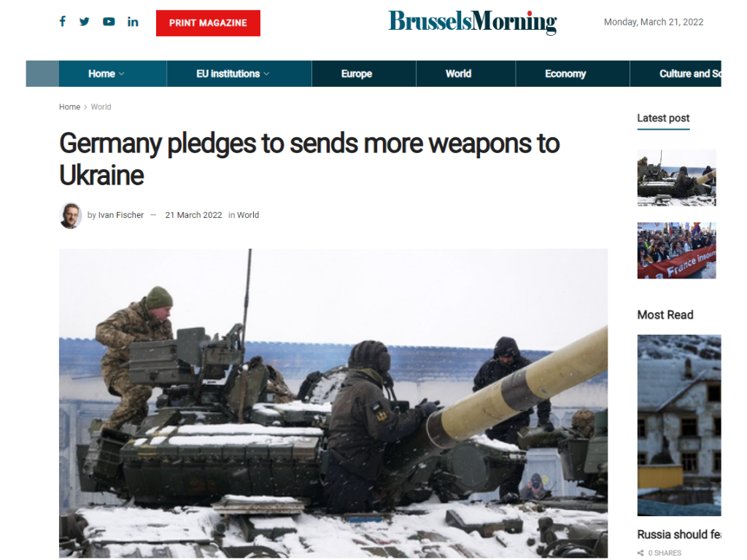
Task: Open the Russia should article headline
Action: pos(679,534)
